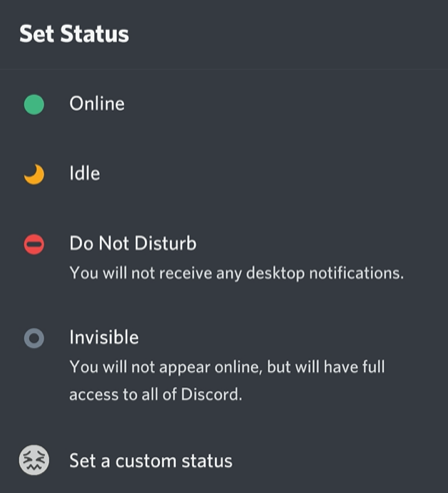The image size is (448, 493).
Task: Select the Invisible label text
Action: pyautogui.click(x=104, y=337)
